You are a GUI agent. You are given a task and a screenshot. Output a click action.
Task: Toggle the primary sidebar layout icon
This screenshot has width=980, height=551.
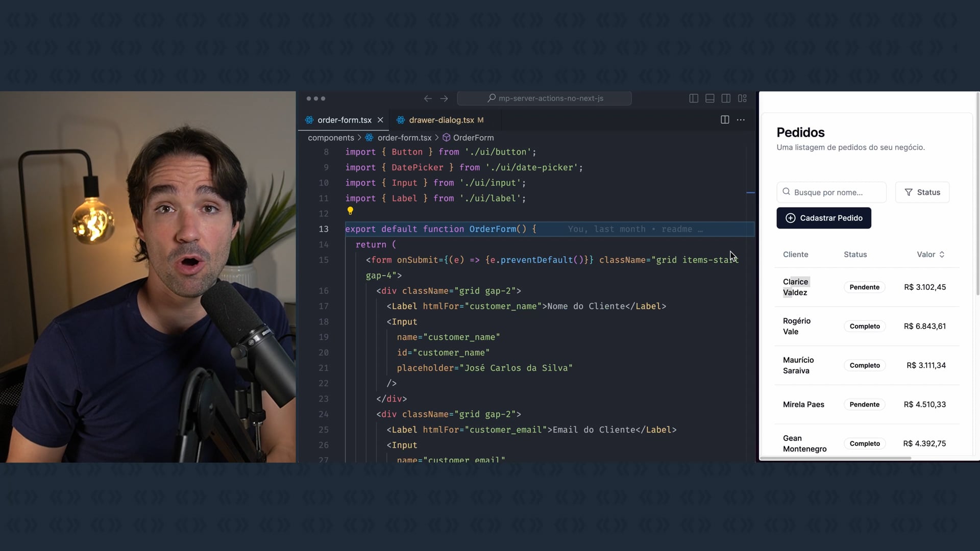coord(694,98)
